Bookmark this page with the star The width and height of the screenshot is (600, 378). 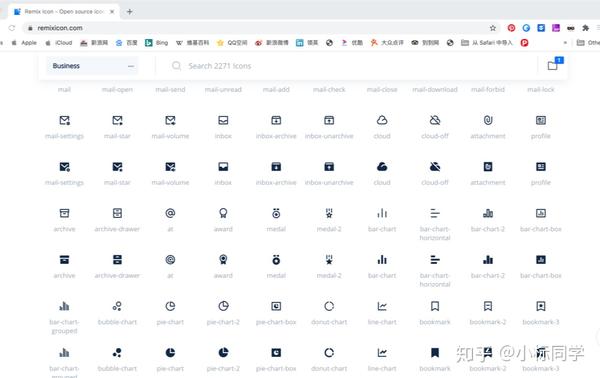click(x=493, y=28)
